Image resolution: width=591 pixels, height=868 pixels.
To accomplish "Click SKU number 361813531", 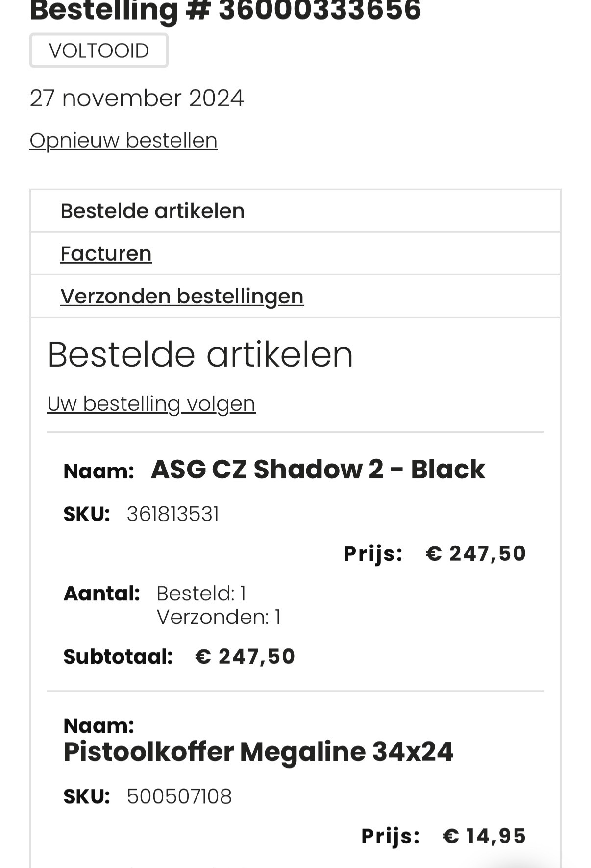I will [172, 514].
